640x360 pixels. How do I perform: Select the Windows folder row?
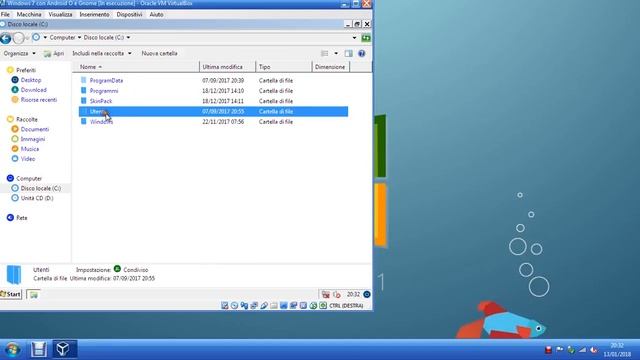tap(213, 122)
